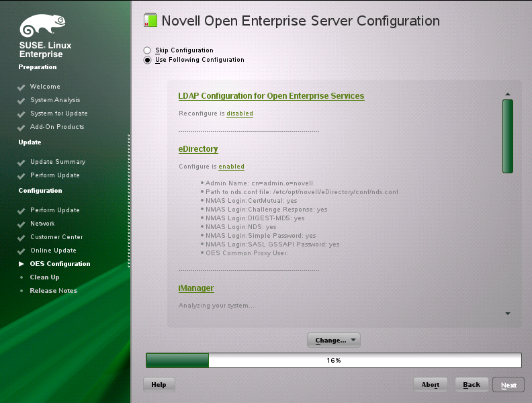This screenshot has height=403, width=532.
Task: Click the Analyzing your system text
Action: [216, 306]
